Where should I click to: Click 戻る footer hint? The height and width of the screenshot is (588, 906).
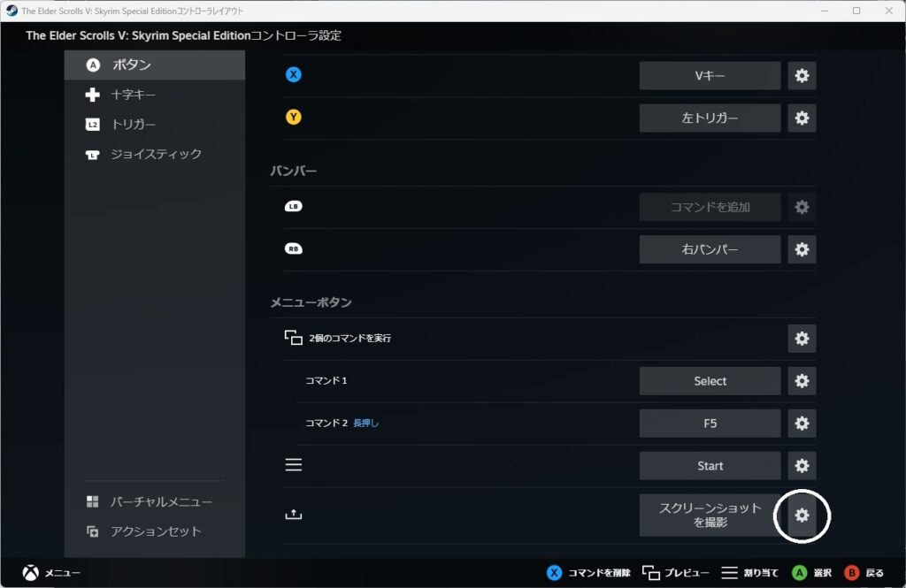coord(864,572)
